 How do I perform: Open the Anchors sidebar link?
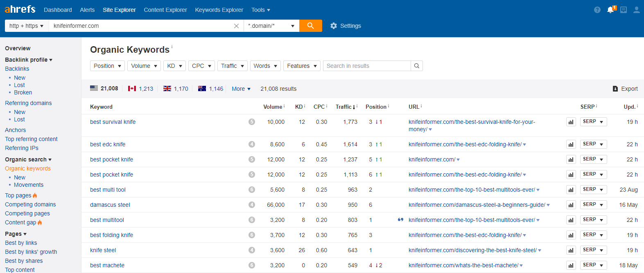[x=15, y=130]
